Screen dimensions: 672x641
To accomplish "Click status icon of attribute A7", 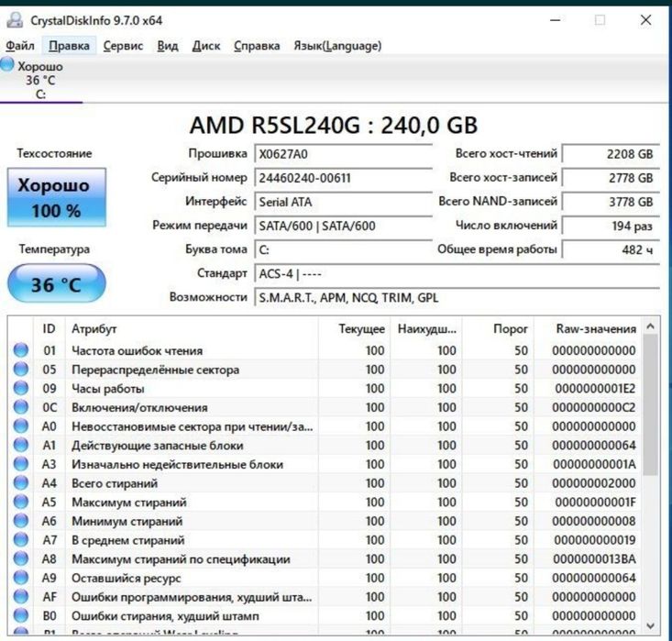I will [x=20, y=540].
